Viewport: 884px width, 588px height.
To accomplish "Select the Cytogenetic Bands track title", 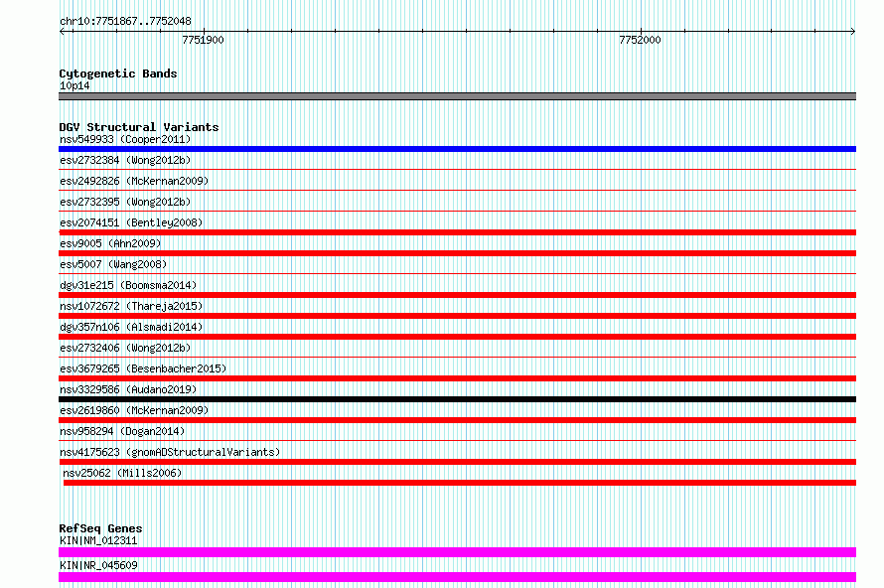I will point(118,73).
